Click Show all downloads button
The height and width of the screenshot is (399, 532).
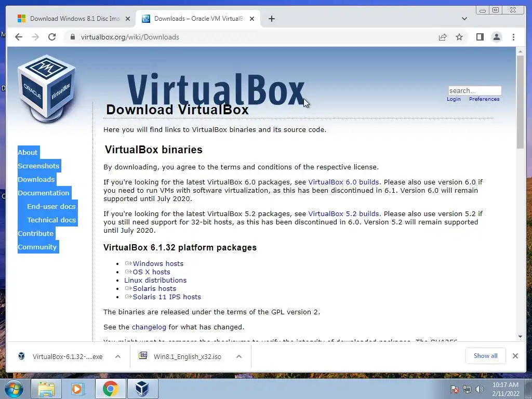pos(486,355)
